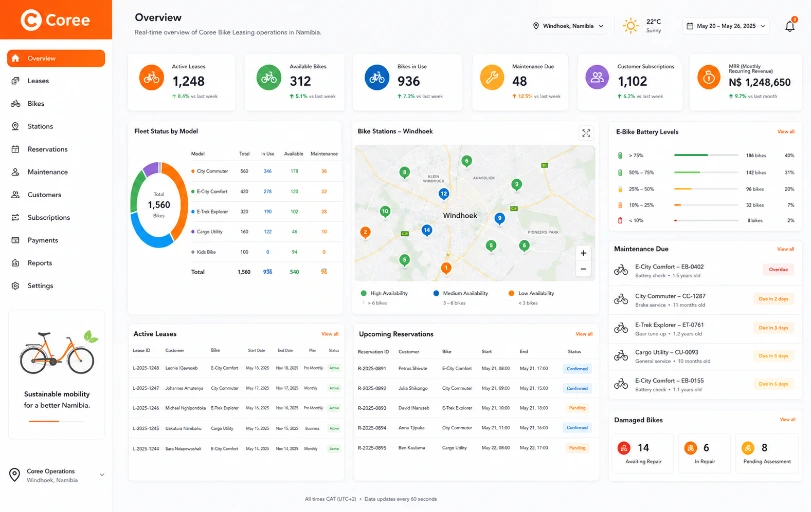
Task: Click Confirmed status for R-2025-0892
Action: [x=577, y=388]
